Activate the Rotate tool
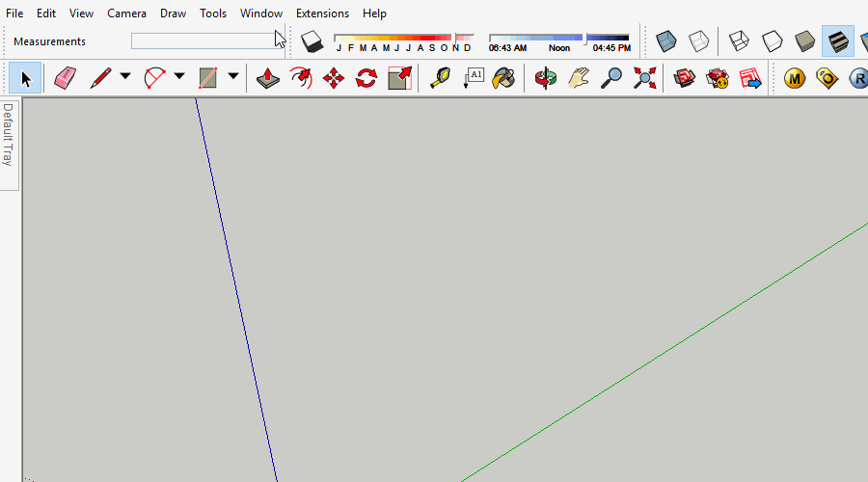Screen dimensions: 868x482 click(366, 78)
